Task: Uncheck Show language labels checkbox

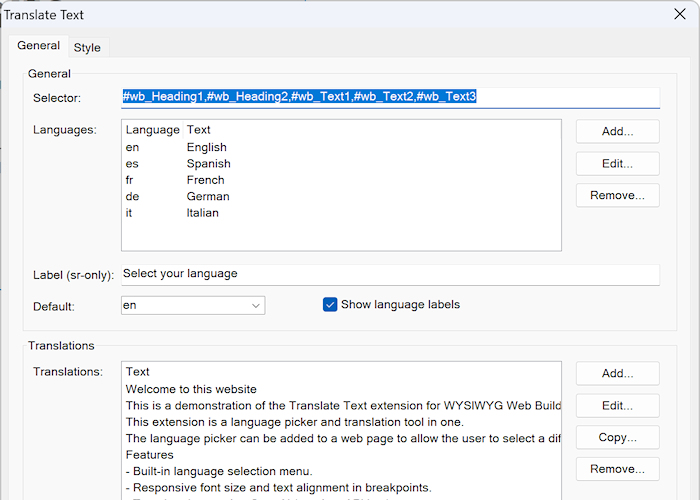Action: tap(330, 304)
